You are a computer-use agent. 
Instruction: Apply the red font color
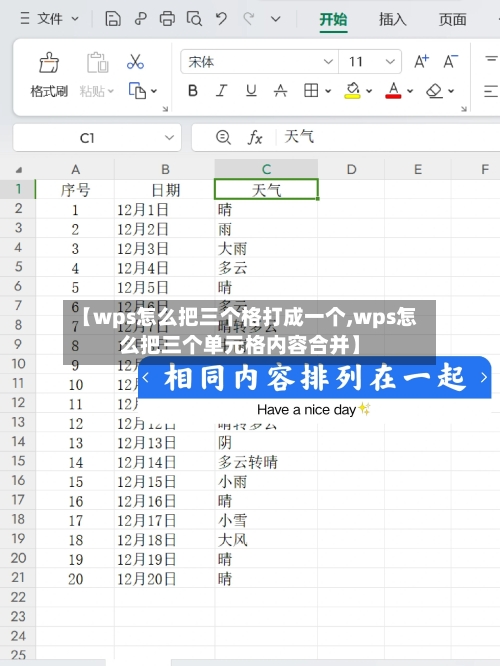[393, 90]
